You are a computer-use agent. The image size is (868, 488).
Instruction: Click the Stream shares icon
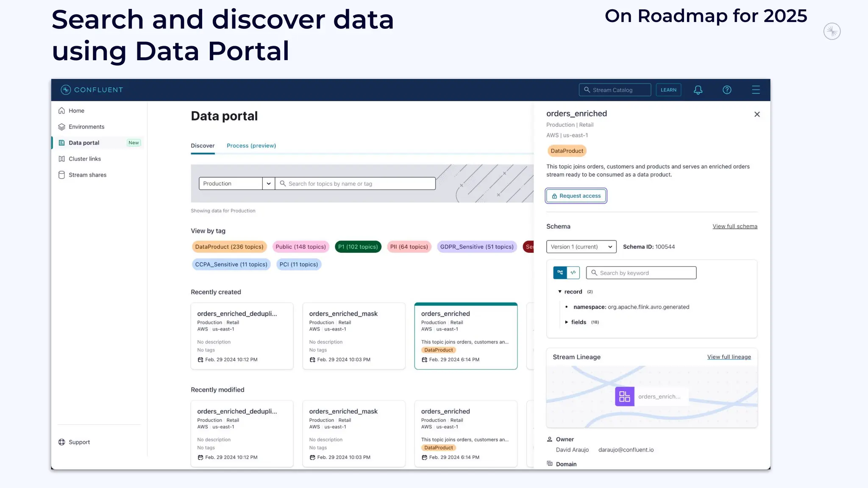point(61,175)
